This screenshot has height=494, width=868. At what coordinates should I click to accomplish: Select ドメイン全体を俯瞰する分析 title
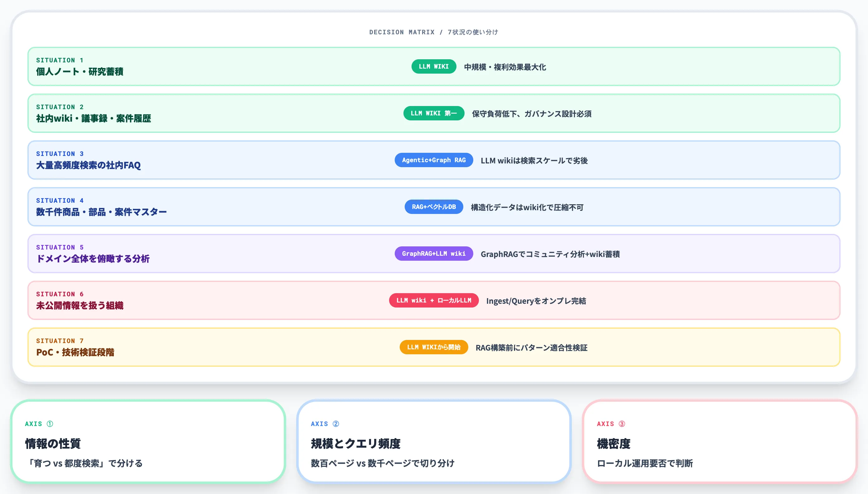pyautogui.click(x=93, y=259)
